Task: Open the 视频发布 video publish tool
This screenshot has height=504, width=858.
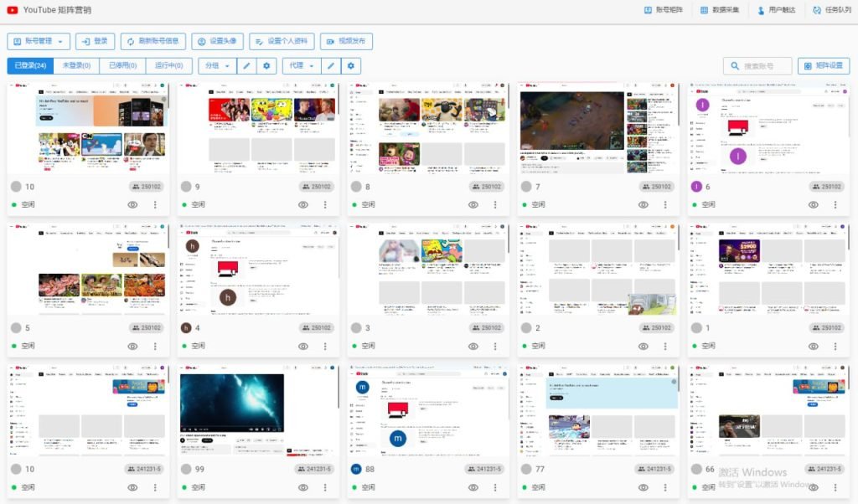Action: pyautogui.click(x=346, y=41)
